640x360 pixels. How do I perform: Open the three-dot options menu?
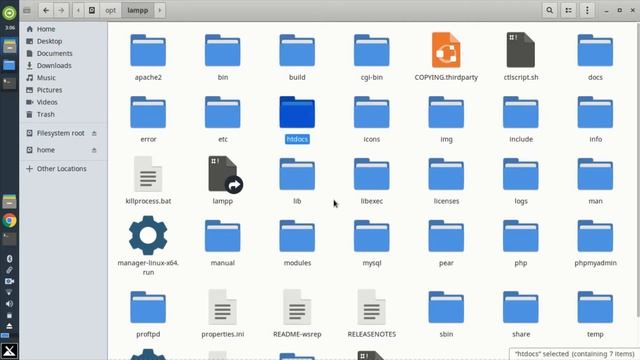click(587, 10)
